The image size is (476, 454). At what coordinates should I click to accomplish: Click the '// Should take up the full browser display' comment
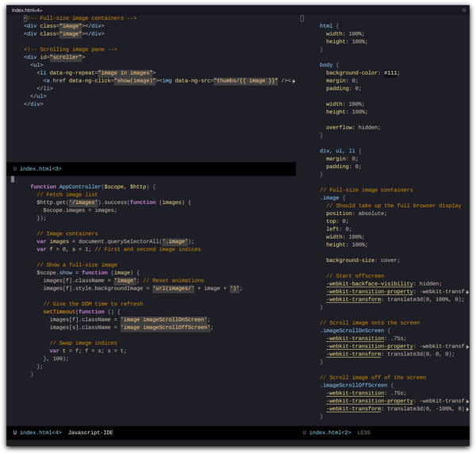tap(393, 206)
